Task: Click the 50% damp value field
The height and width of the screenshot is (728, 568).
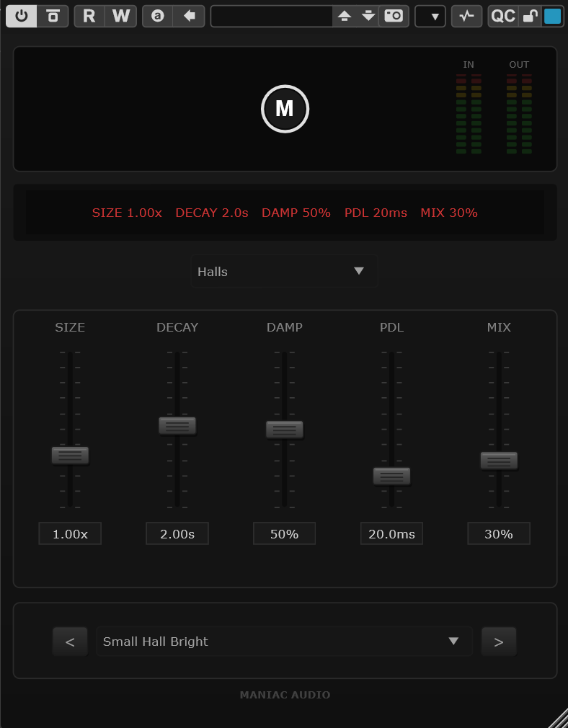Action: 284,533
